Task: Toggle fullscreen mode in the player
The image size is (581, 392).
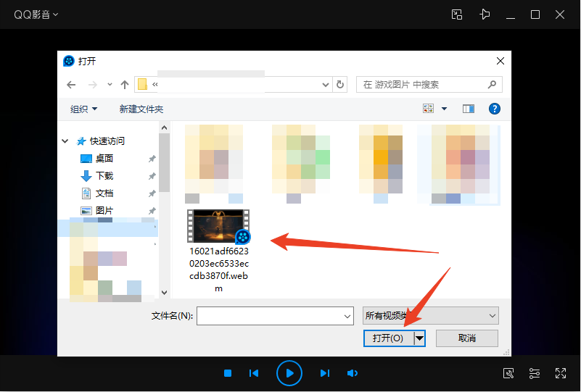Action: click(x=561, y=373)
